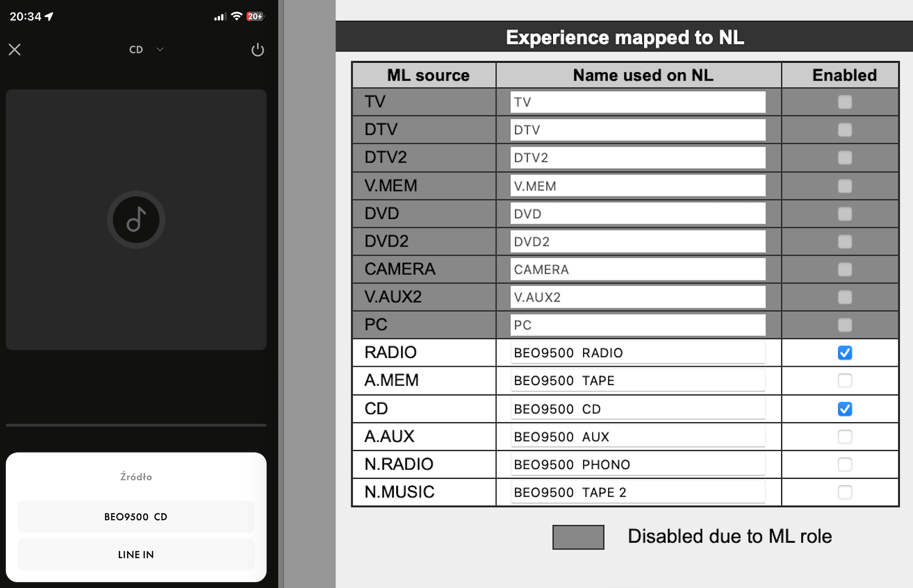Click the disabled V.AUX2 Enabled checkbox

point(844,297)
